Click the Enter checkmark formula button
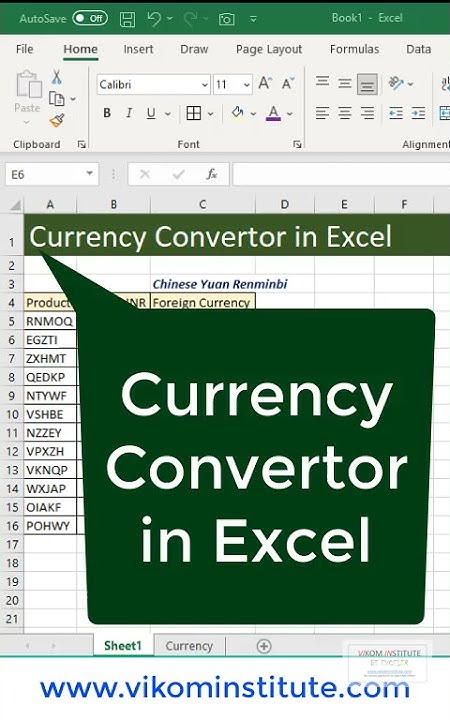 pyautogui.click(x=178, y=174)
